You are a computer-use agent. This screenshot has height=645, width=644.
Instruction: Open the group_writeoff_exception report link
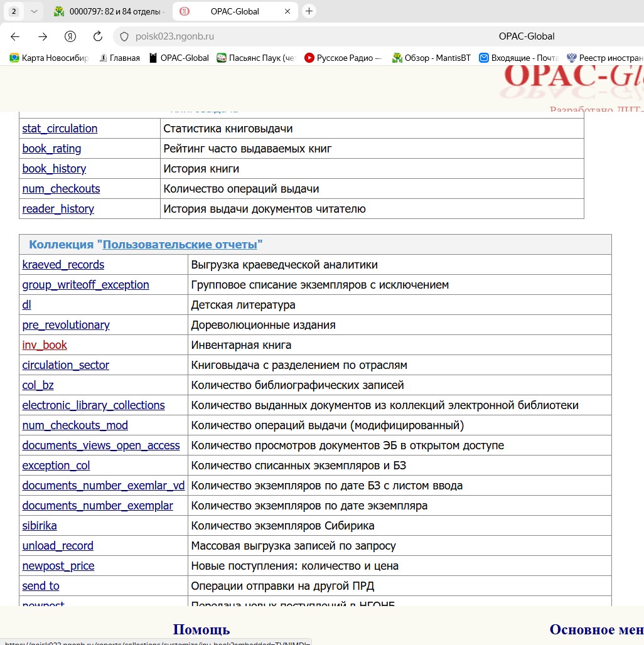[85, 285]
